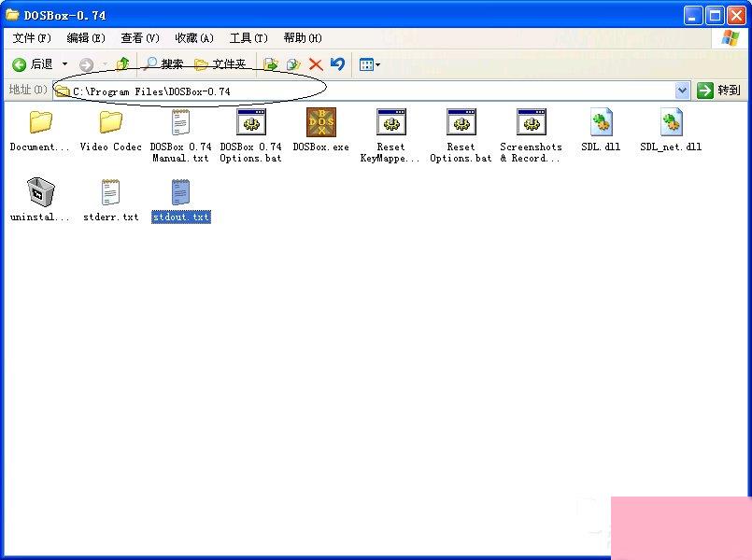752x560 pixels.
Task: Click the title bar folder icon
Action: pyautogui.click(x=12, y=15)
